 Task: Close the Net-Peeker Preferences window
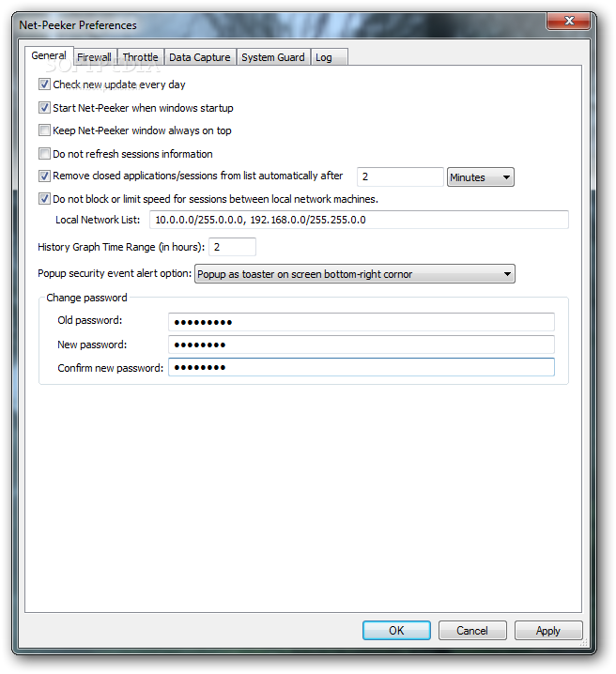click(569, 21)
